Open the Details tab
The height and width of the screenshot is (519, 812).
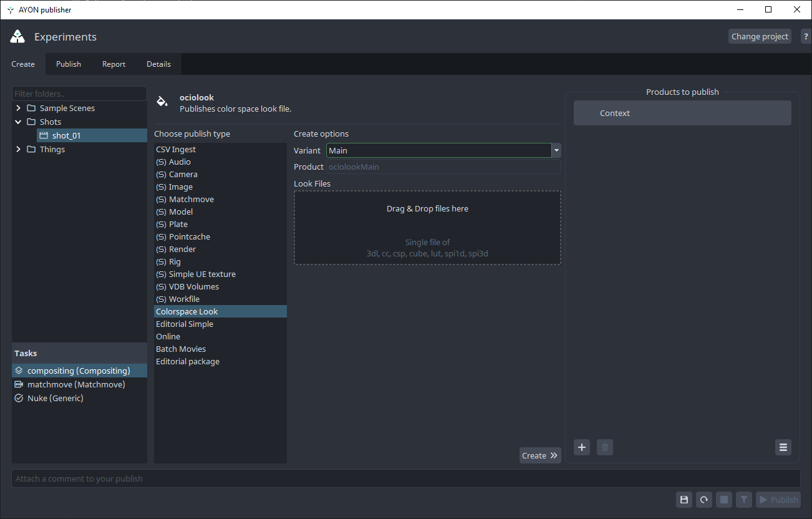(158, 64)
